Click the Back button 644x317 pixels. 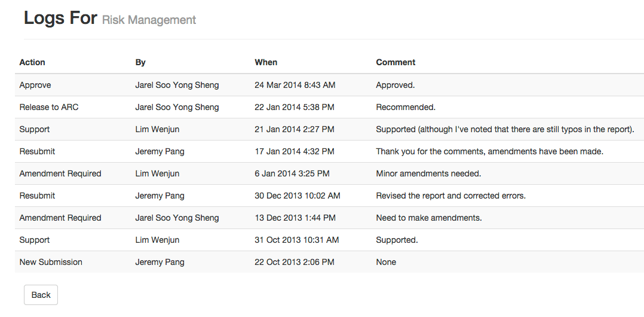41,295
